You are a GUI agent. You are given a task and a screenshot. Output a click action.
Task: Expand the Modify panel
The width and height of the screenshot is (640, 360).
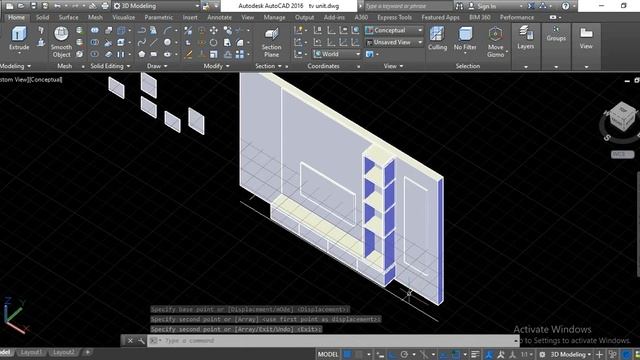pyautogui.click(x=217, y=66)
